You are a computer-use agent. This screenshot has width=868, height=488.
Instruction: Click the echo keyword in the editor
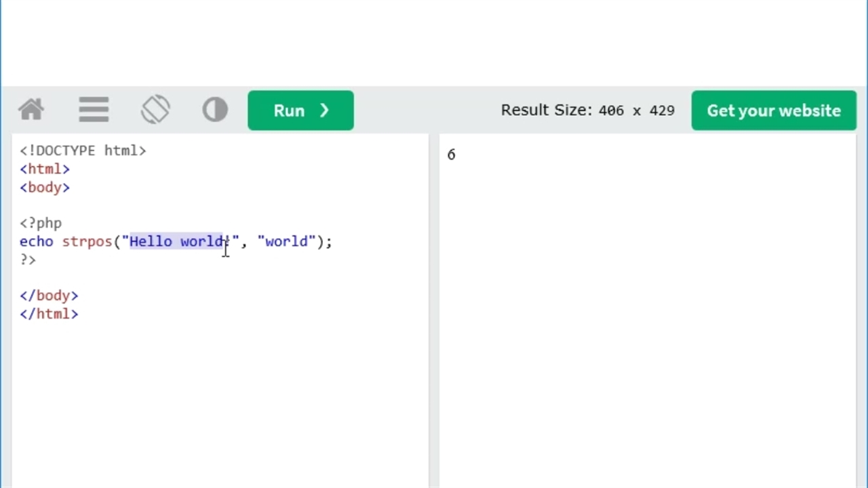[36, 241]
